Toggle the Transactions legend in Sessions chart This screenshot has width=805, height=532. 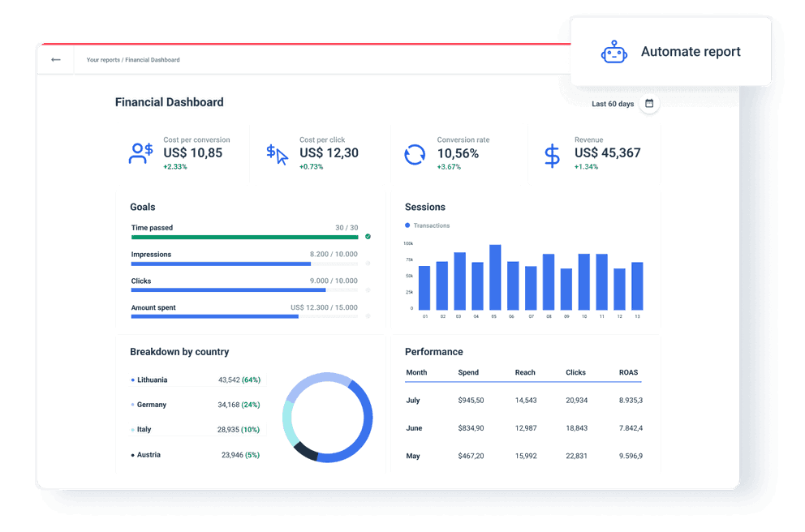(427, 225)
